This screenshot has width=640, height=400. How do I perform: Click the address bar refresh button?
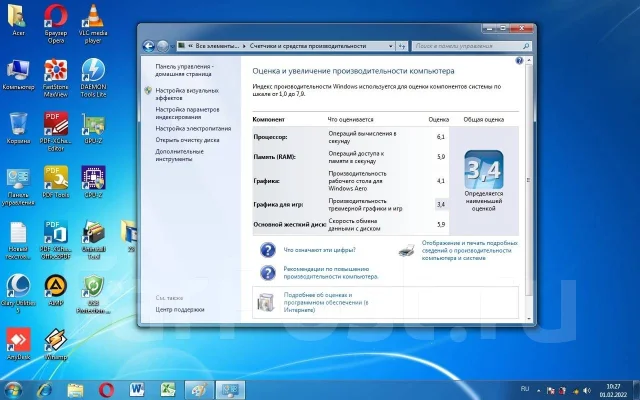pos(402,46)
